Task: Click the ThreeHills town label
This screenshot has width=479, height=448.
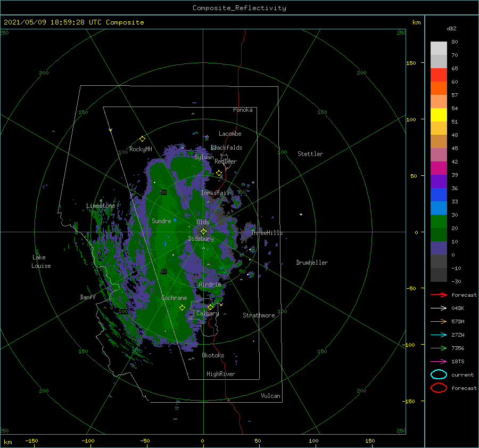Action: tap(267, 233)
